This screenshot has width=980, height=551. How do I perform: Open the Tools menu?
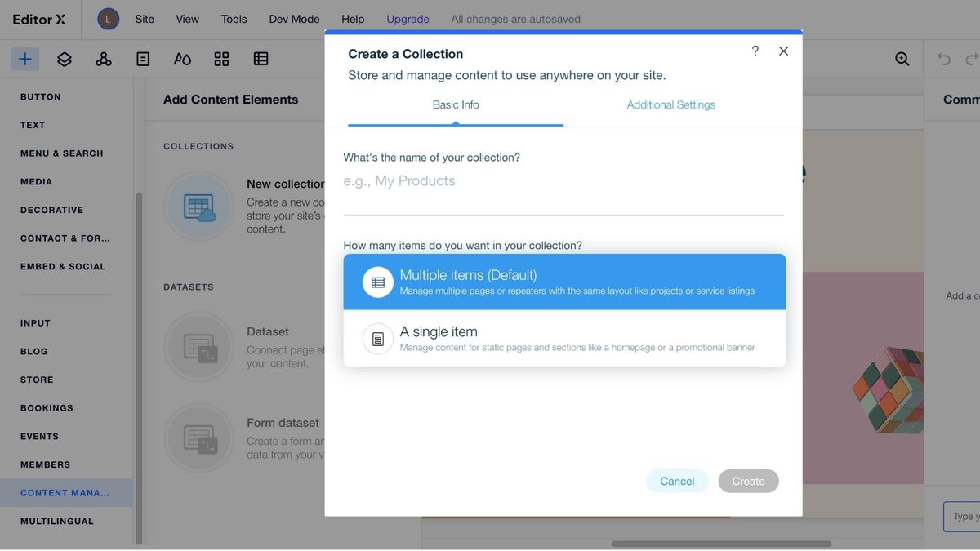point(234,19)
